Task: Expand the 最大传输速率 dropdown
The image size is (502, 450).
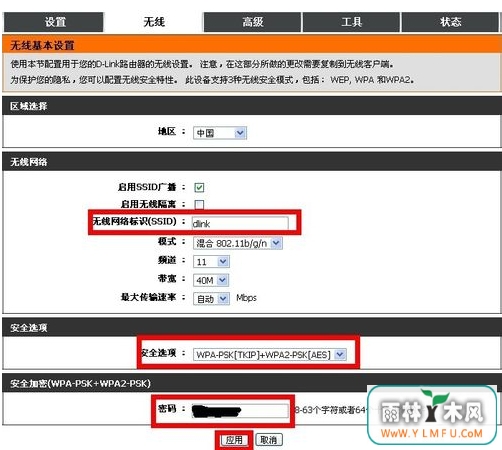Action: point(211,299)
